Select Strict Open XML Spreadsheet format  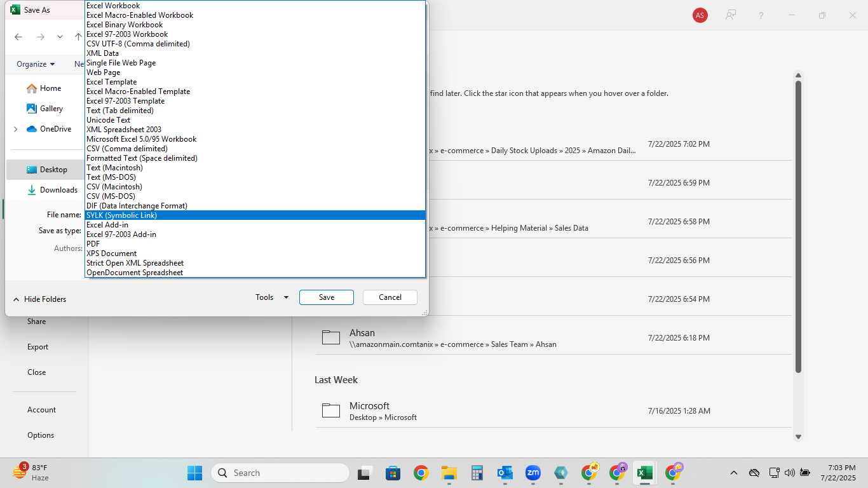(255, 263)
